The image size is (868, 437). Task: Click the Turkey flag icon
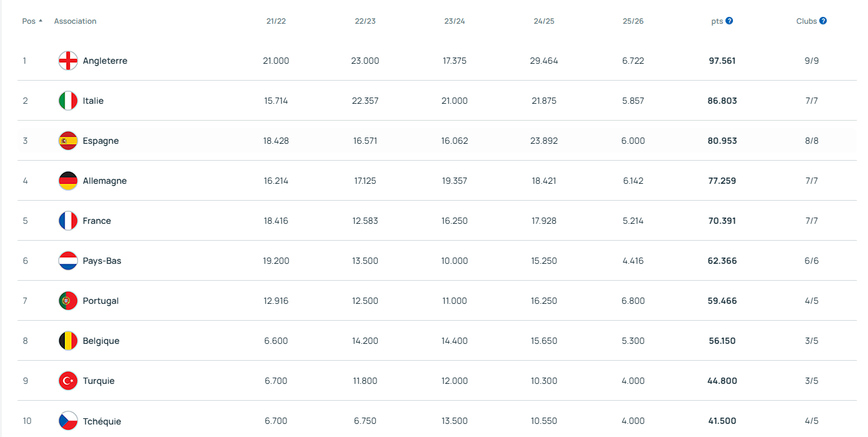68,381
